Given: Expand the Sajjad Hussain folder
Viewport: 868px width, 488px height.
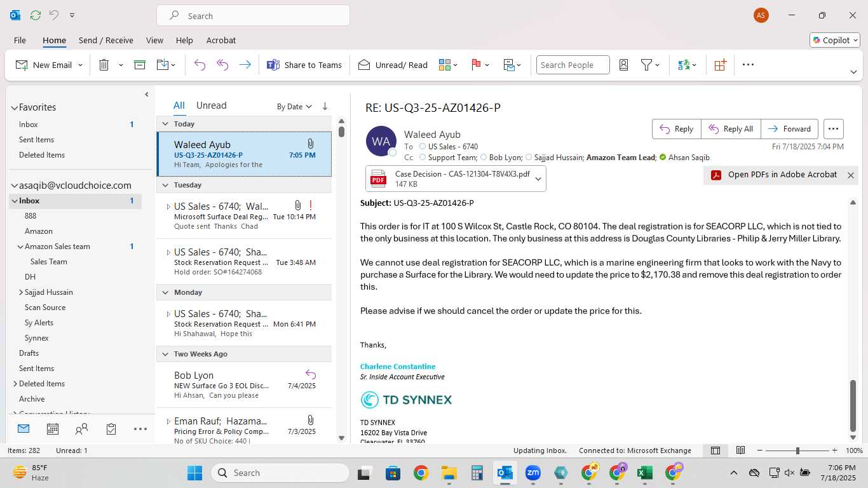Looking at the screenshot, I should (x=21, y=292).
